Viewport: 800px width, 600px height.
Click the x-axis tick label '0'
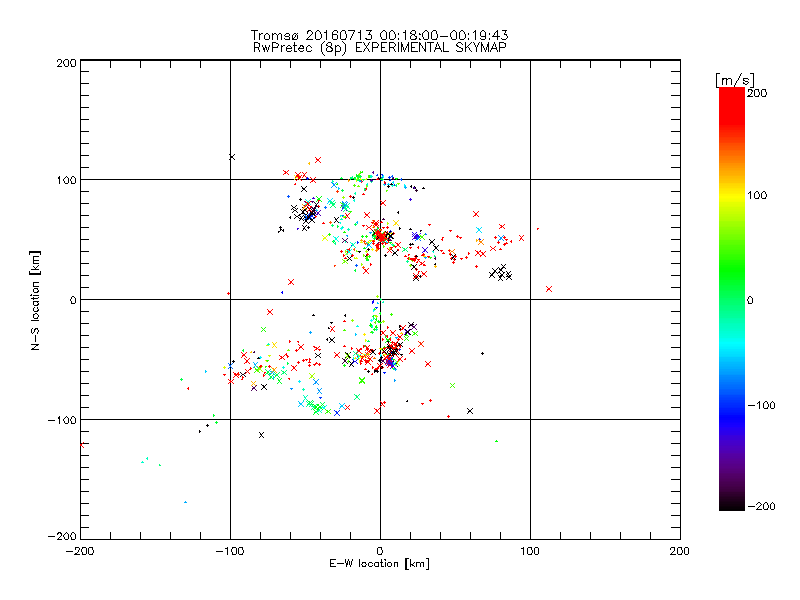coord(380,551)
